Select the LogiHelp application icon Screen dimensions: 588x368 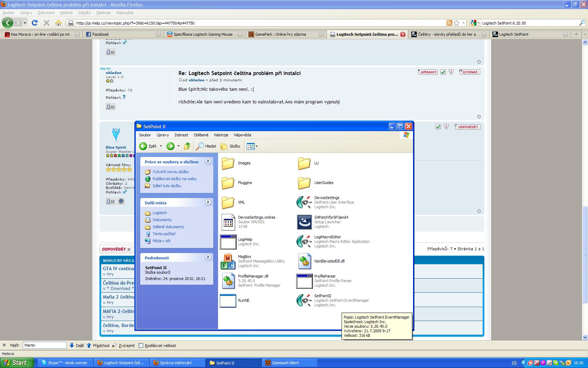[228, 242]
